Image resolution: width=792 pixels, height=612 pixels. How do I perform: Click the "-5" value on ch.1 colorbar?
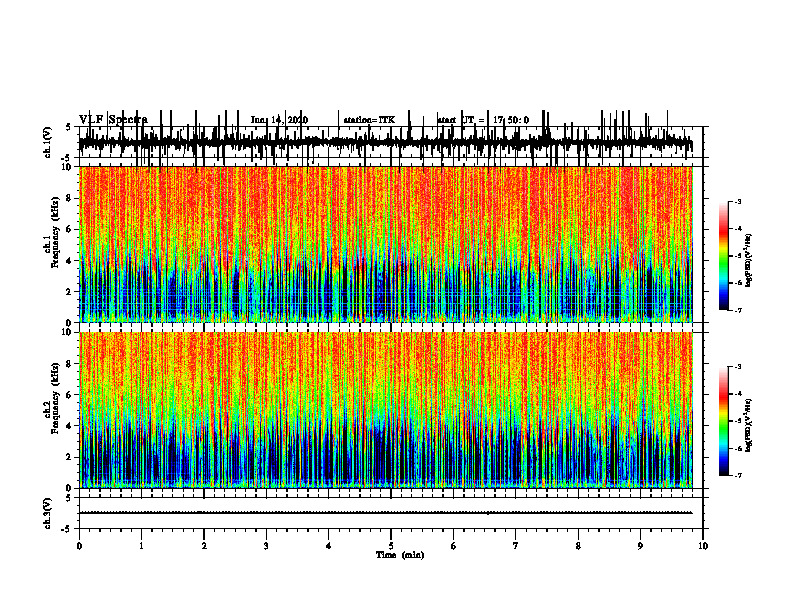(x=738, y=256)
